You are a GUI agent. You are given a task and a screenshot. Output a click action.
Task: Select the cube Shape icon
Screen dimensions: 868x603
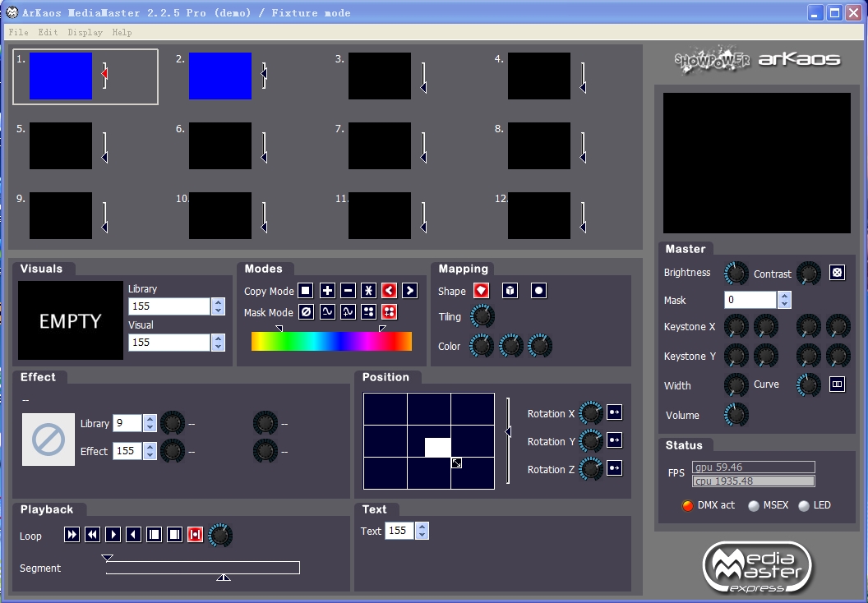(x=510, y=291)
